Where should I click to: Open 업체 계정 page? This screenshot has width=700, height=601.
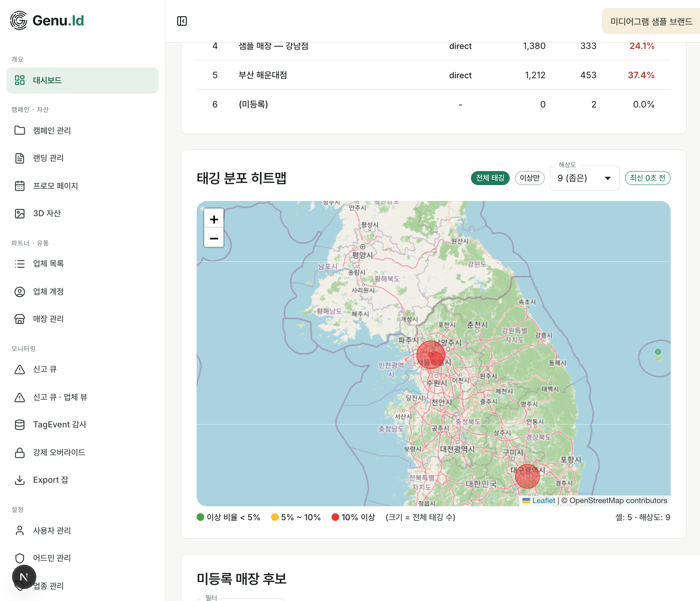click(82, 291)
